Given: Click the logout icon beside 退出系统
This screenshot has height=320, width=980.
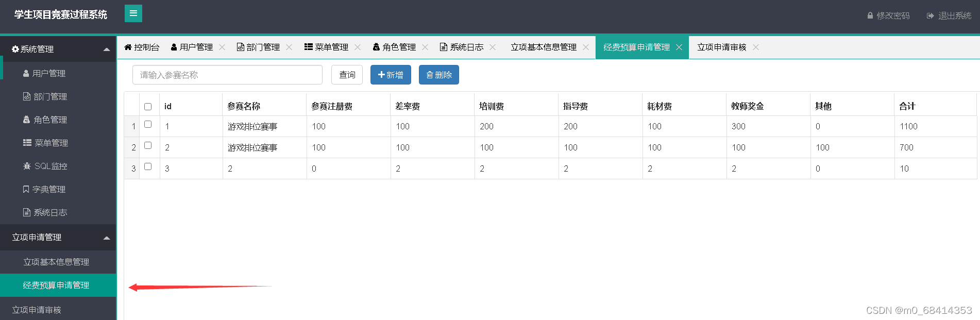Looking at the screenshot, I should [930, 16].
